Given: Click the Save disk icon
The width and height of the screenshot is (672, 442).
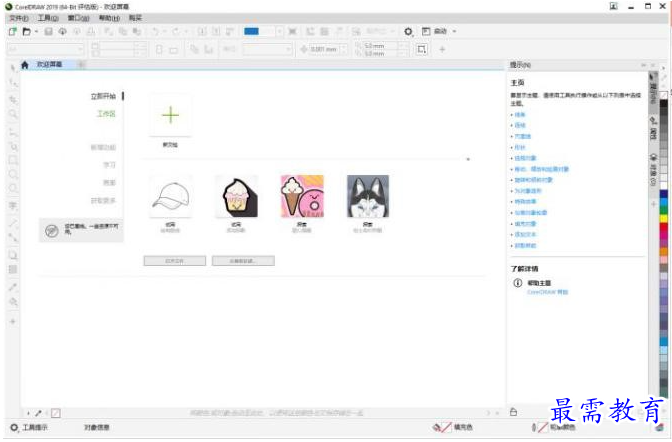Looking at the screenshot, I should [x=48, y=31].
